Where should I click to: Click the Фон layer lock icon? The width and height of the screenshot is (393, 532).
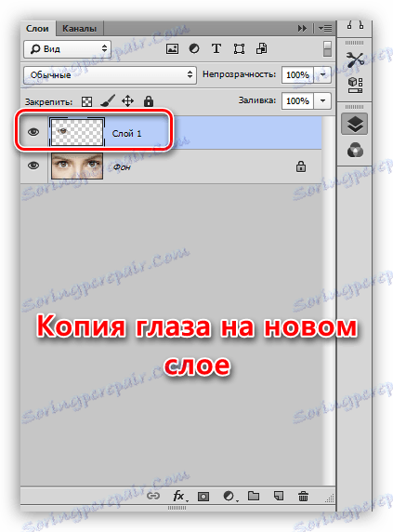301,166
